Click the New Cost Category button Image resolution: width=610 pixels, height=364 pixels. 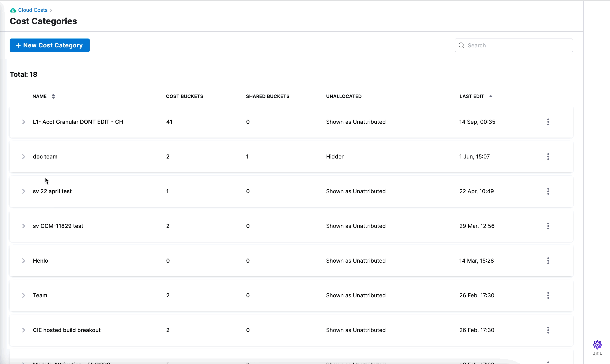coord(49,45)
